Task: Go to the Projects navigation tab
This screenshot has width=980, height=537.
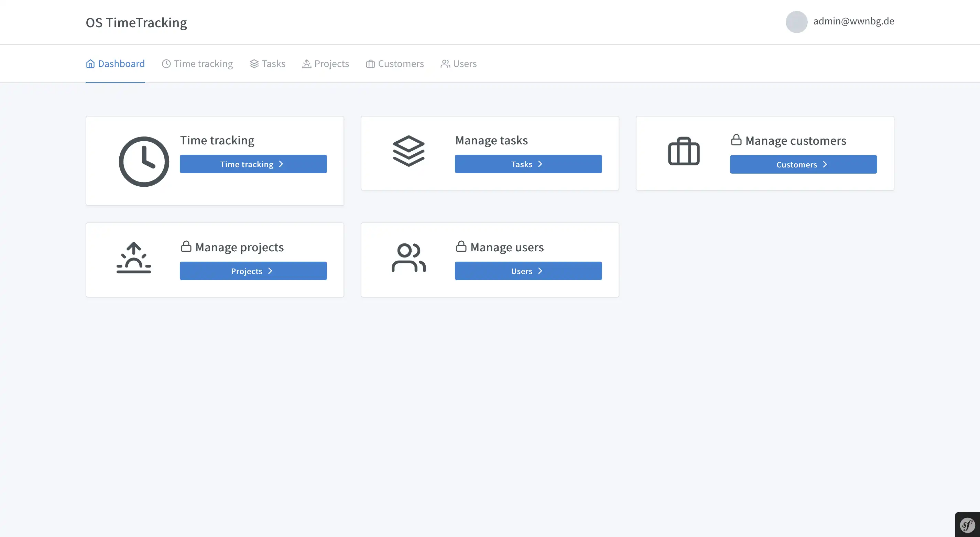Action: pos(325,64)
